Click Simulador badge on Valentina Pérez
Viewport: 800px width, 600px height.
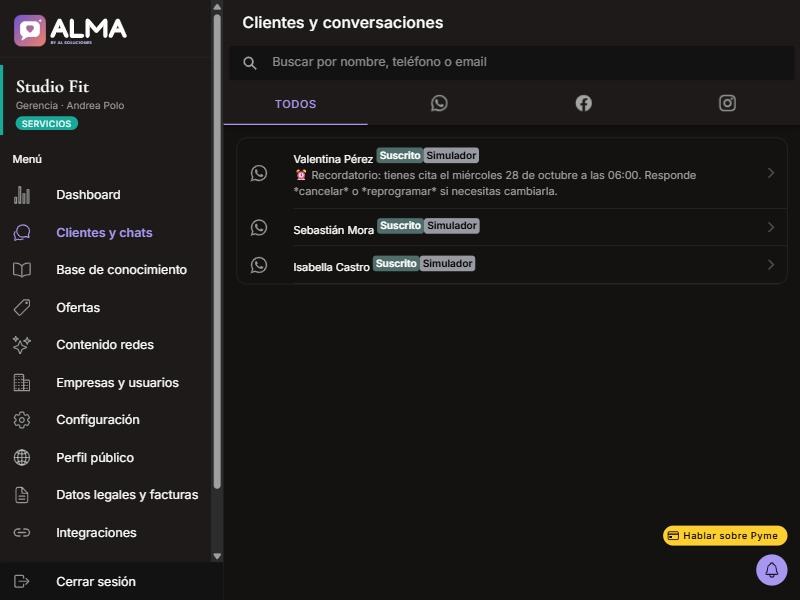pos(451,155)
